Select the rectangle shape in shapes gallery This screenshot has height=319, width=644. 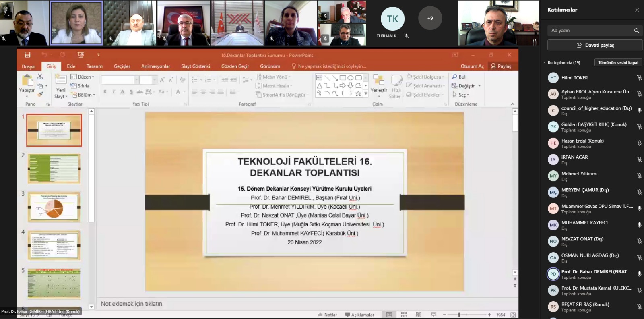tap(343, 78)
